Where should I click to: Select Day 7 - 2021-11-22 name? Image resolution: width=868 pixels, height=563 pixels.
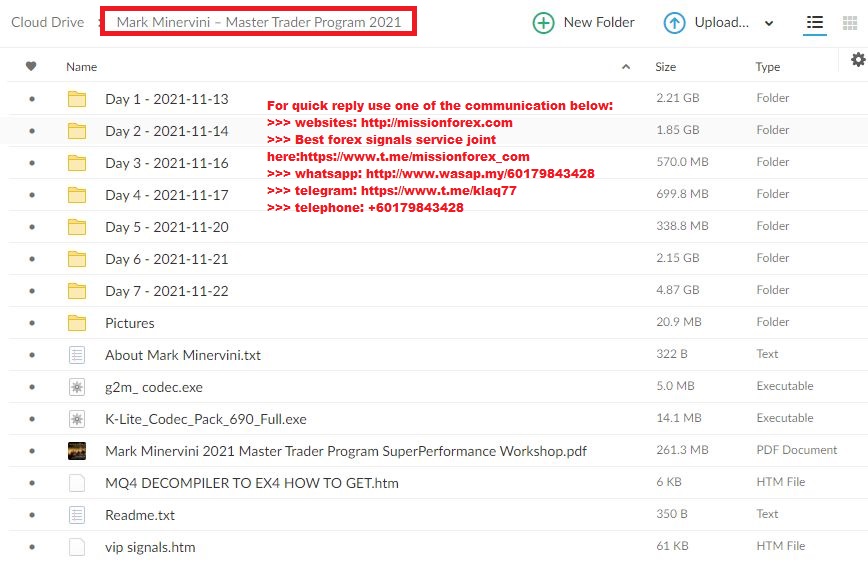pyautogui.click(x=167, y=291)
